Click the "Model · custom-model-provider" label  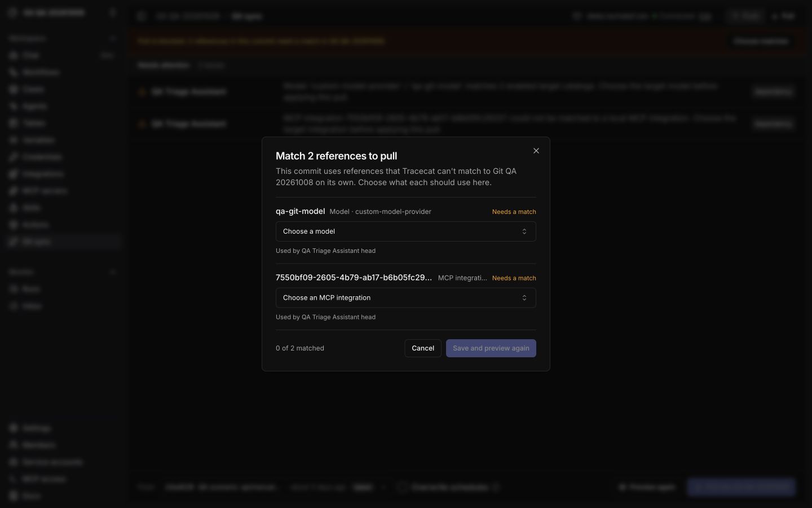tap(381, 212)
